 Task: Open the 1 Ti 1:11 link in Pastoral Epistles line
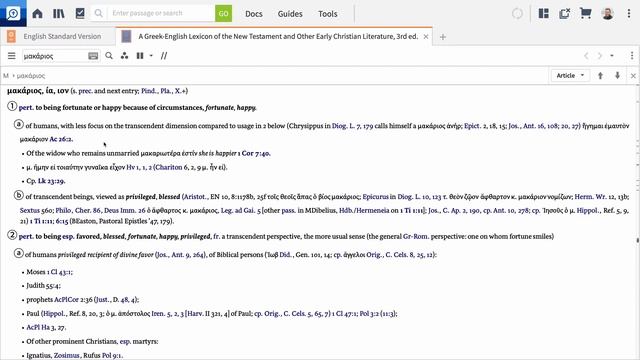pyautogui.click(x=41, y=221)
